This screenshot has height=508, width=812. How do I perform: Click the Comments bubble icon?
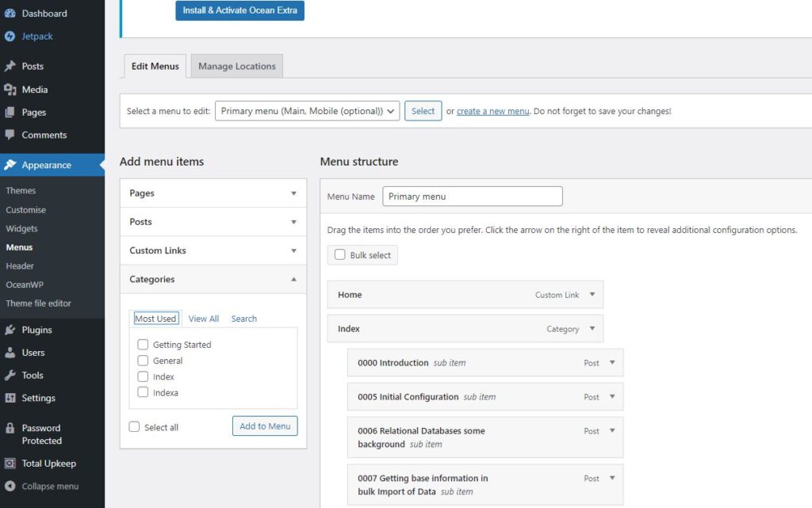coord(10,135)
